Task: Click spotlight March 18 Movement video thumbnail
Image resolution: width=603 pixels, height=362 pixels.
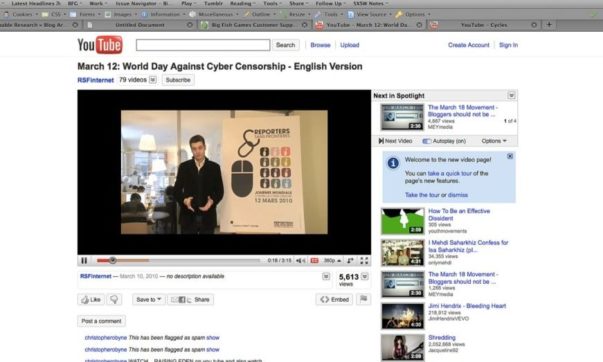Action: point(401,117)
